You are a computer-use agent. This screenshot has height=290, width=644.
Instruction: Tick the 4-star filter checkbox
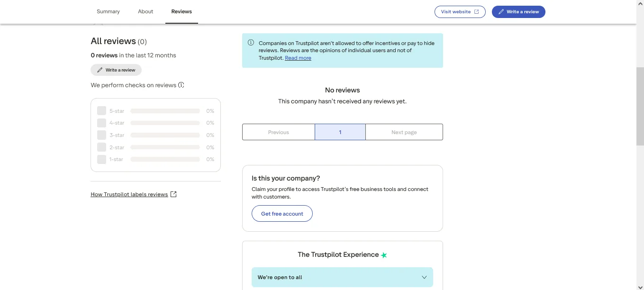point(101,123)
